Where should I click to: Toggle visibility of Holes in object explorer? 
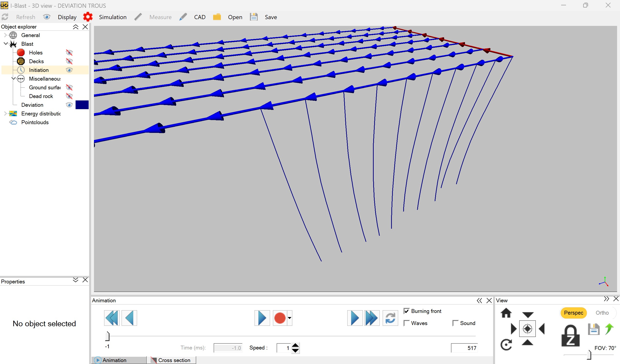(69, 52)
